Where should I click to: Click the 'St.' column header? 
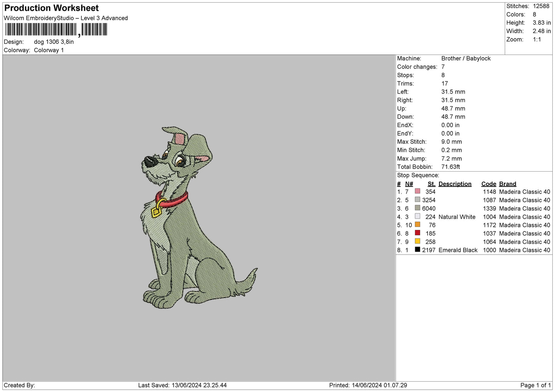coord(431,184)
